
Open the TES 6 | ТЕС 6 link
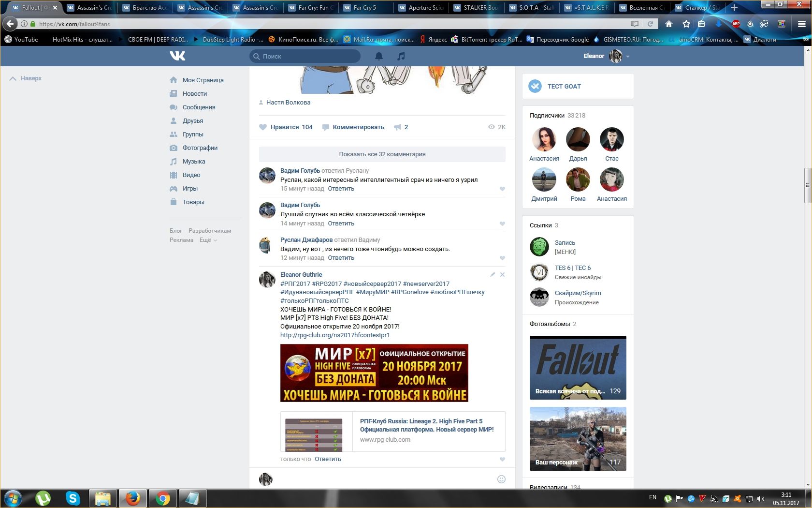(573, 268)
